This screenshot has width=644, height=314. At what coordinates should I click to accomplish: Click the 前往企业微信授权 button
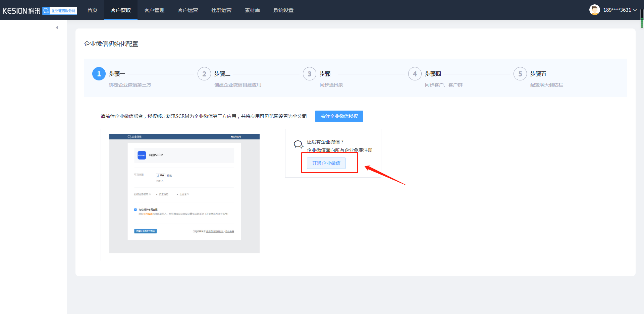pyautogui.click(x=339, y=116)
